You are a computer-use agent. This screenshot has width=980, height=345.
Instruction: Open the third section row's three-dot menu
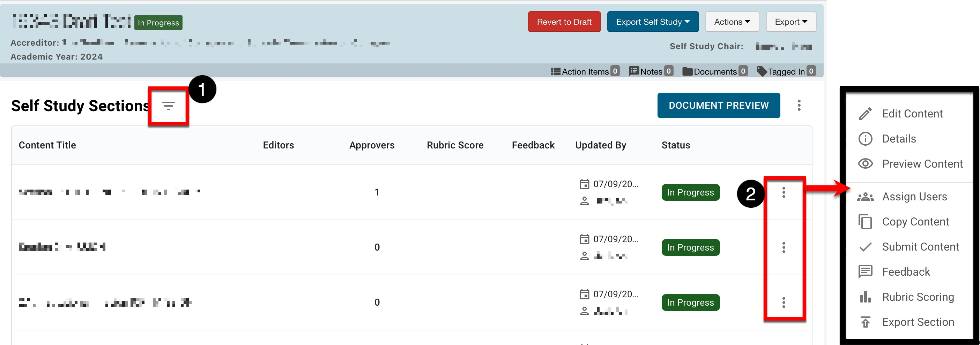click(x=783, y=302)
